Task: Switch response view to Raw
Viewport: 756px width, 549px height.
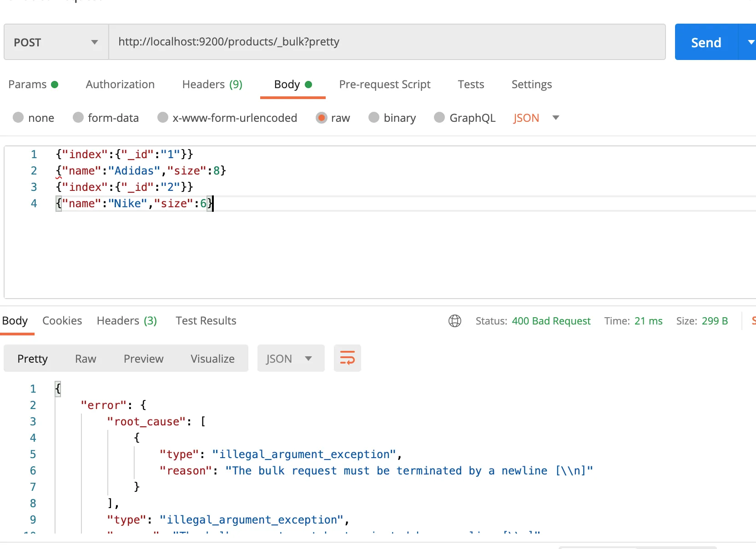Action: click(86, 359)
